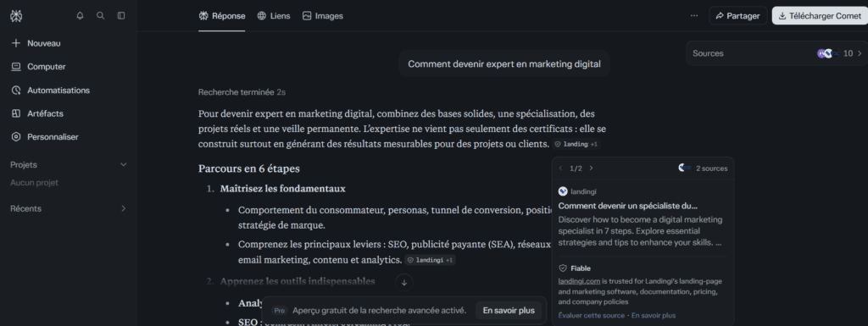Open Personnaliser in sidebar
Screen dimensions: 868x326
(45, 137)
